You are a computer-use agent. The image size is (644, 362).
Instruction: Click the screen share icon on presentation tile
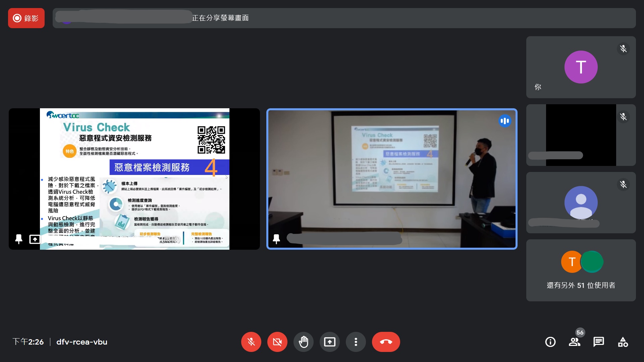click(x=35, y=239)
